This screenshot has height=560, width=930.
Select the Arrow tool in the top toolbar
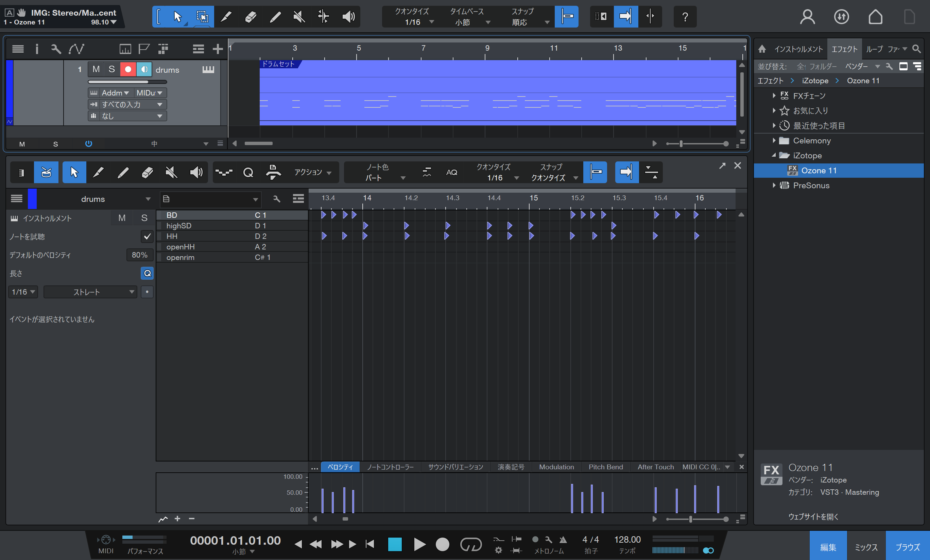(178, 17)
